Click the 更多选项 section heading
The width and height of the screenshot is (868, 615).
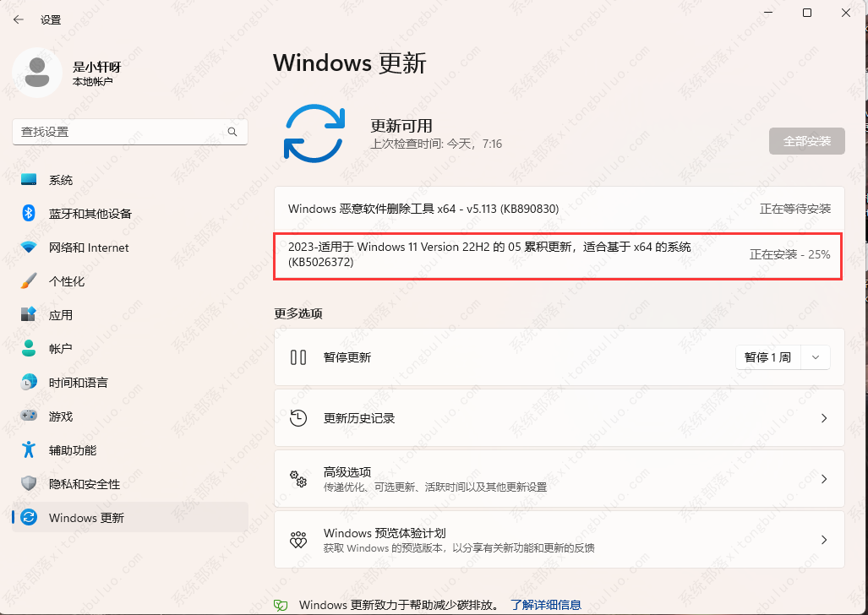pyautogui.click(x=298, y=313)
